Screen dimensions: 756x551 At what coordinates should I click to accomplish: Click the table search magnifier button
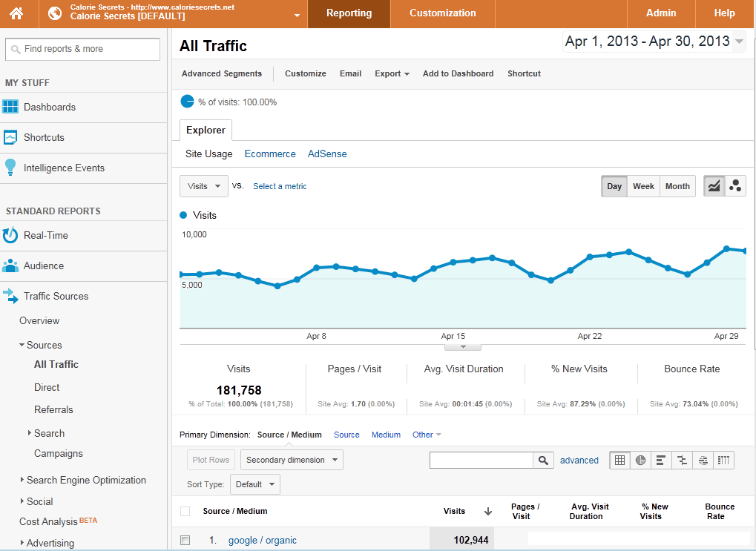coord(543,461)
